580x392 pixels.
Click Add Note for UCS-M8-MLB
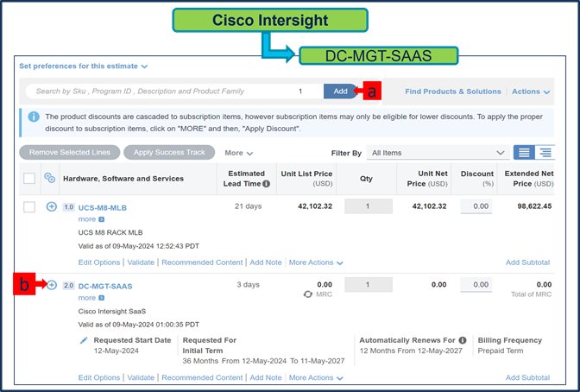point(266,262)
